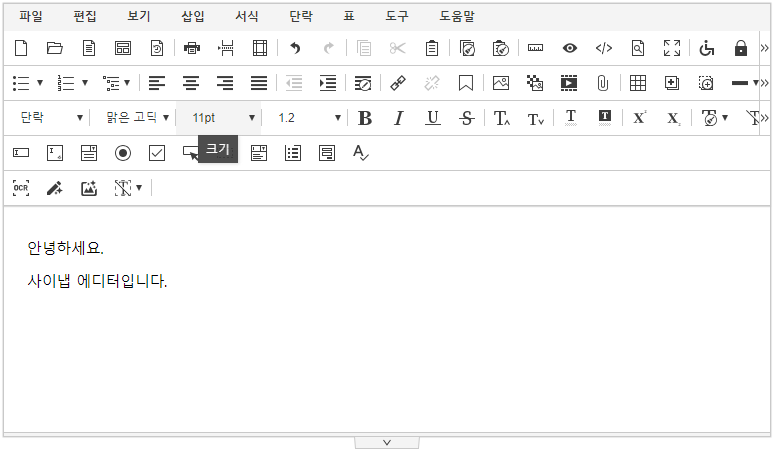The image size is (775, 461).
Task: Click the 도움말 menu
Action: click(x=457, y=16)
